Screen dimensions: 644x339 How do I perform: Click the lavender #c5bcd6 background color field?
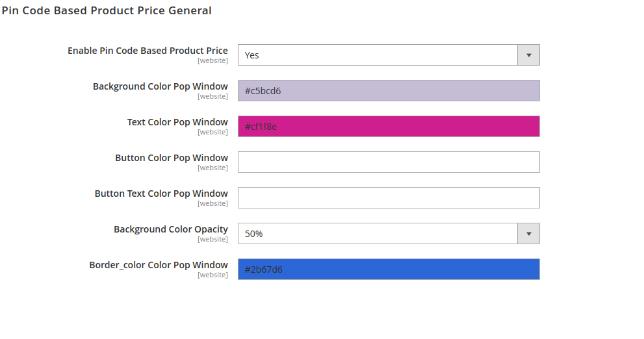click(389, 91)
